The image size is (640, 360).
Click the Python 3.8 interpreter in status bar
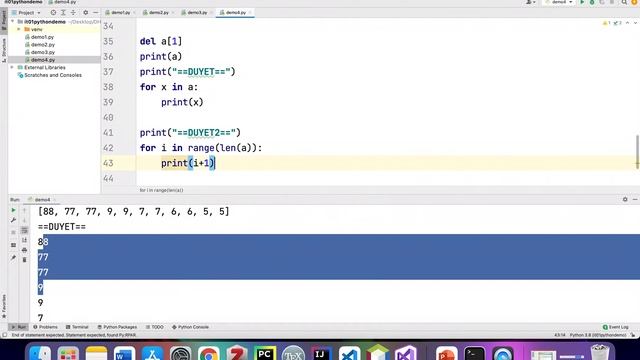pyautogui.click(x=598, y=335)
